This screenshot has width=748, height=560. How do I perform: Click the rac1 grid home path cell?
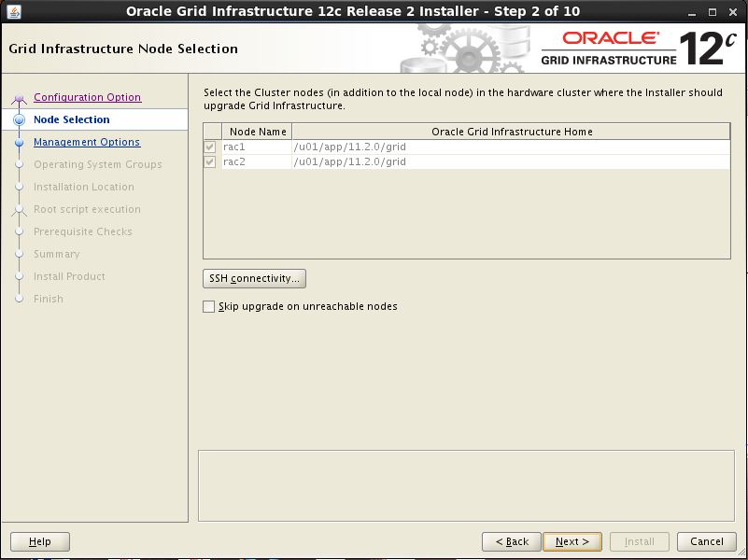(x=511, y=147)
